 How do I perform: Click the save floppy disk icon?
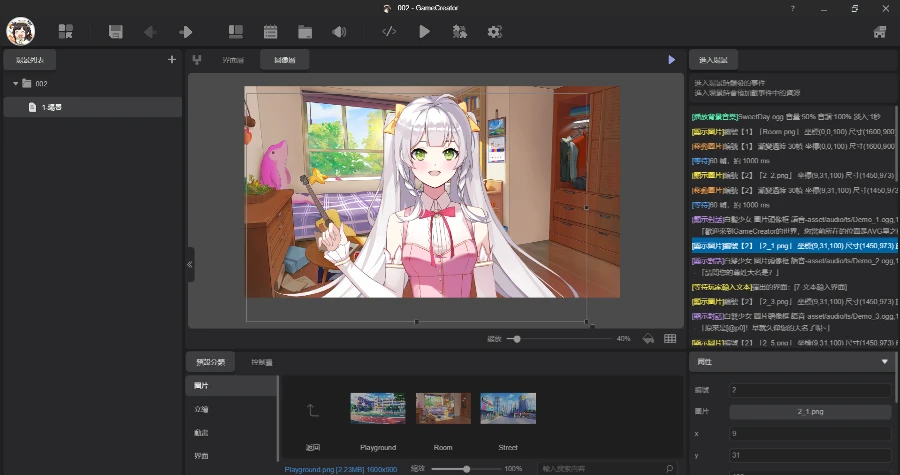coord(116,32)
